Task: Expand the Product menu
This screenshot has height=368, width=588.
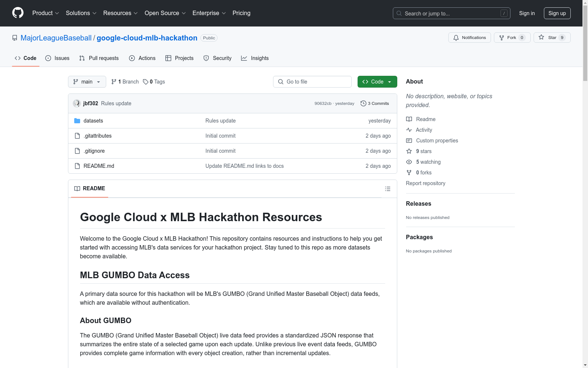Action: 46,13
